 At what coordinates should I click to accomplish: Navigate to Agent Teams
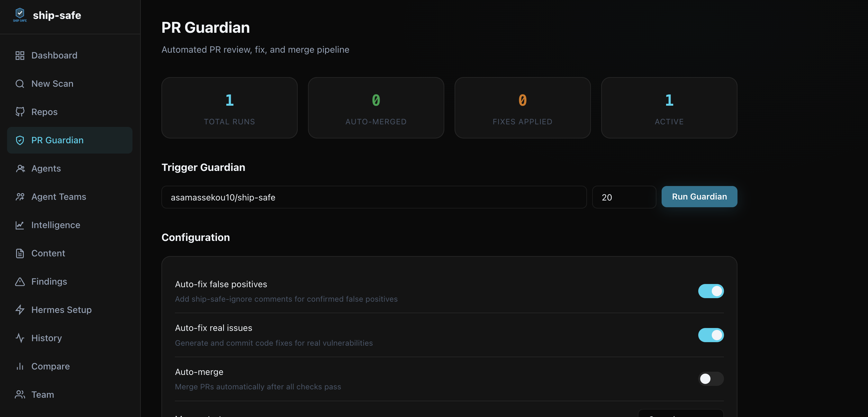click(x=70, y=197)
